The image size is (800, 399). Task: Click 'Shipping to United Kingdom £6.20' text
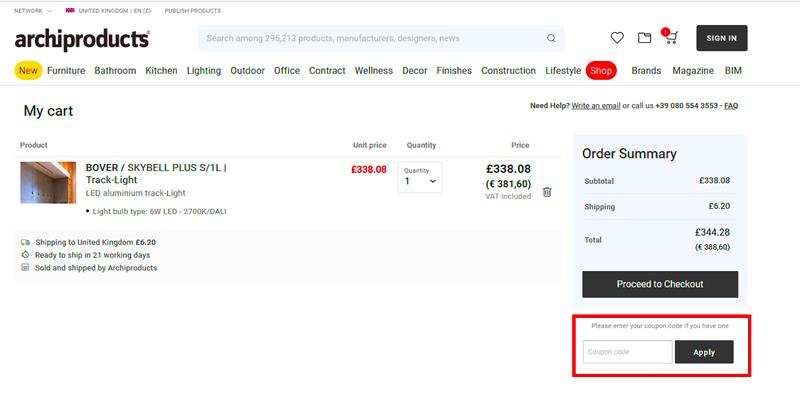95,242
